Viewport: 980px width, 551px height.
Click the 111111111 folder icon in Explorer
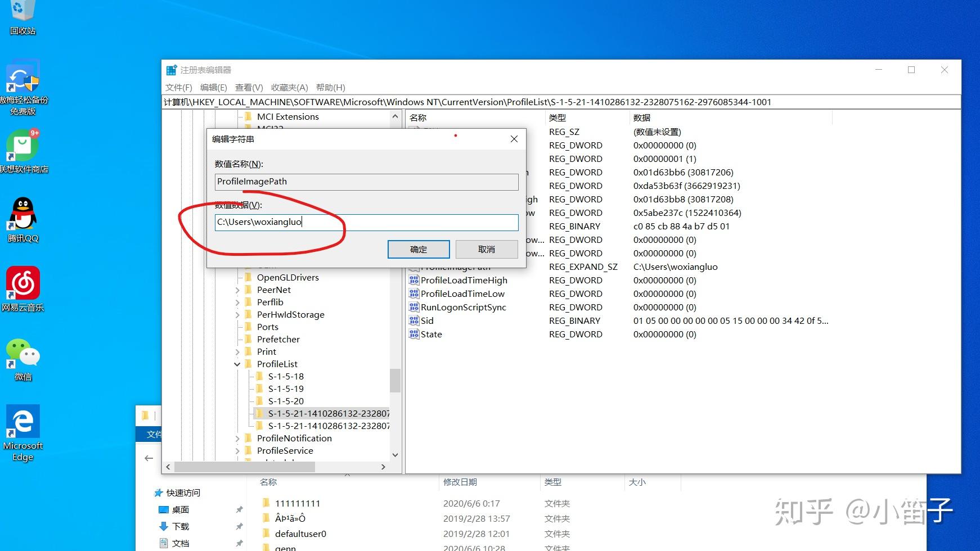click(x=266, y=503)
